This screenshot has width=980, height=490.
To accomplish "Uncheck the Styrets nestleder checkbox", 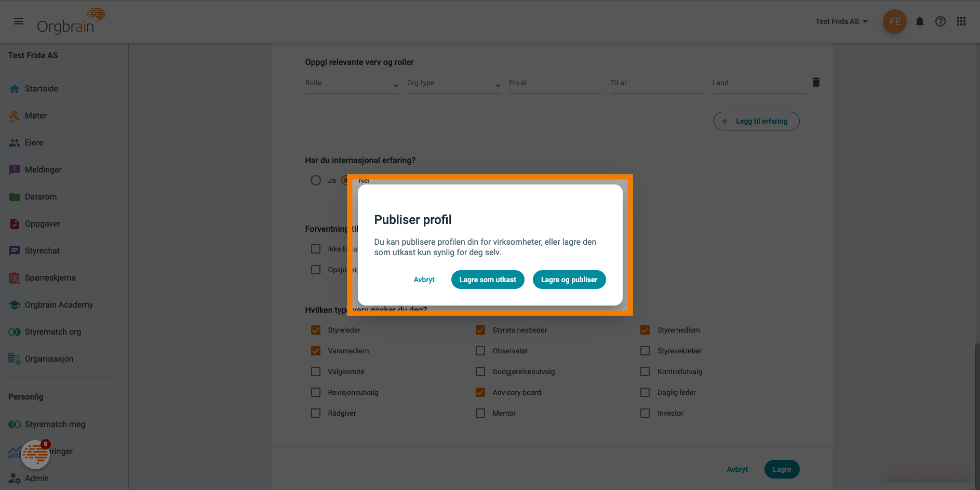I will pyautogui.click(x=480, y=330).
